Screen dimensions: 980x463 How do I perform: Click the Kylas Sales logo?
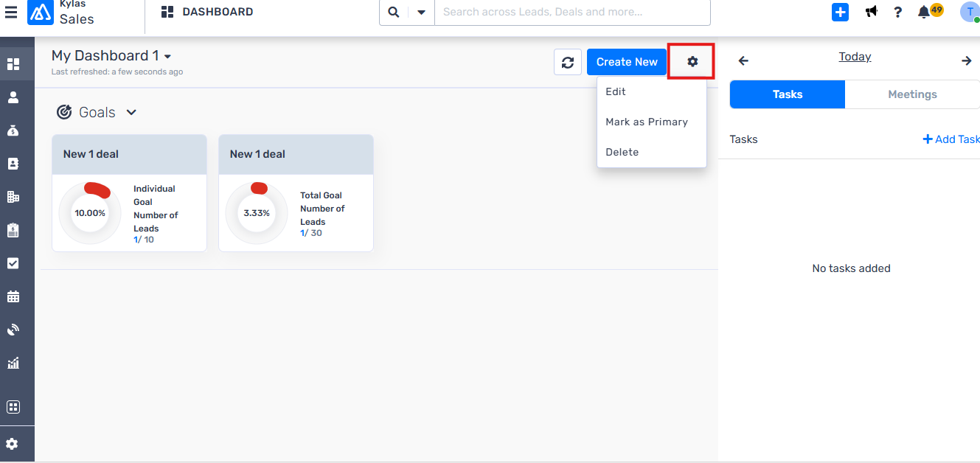(x=41, y=13)
